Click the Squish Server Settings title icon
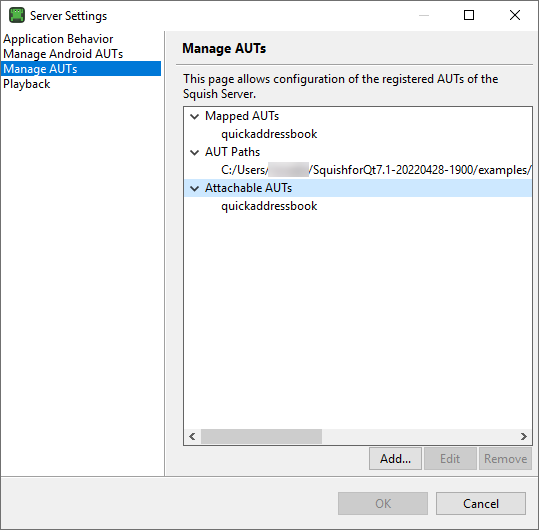Viewport: 539px width, 530px height. pyautogui.click(x=17, y=15)
